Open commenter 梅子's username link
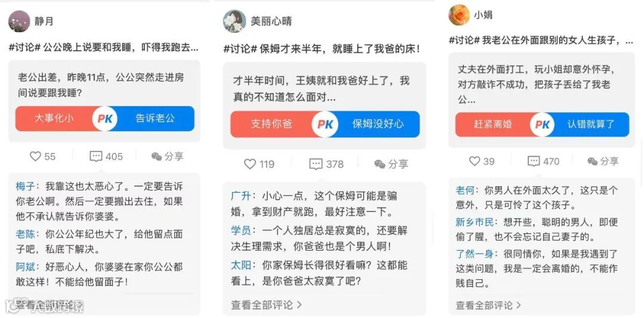 point(26,187)
